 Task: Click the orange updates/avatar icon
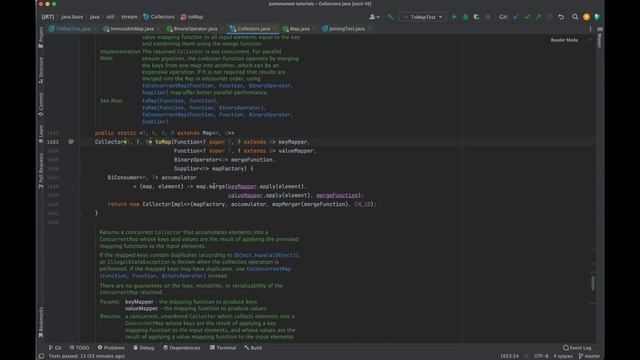coord(587,17)
